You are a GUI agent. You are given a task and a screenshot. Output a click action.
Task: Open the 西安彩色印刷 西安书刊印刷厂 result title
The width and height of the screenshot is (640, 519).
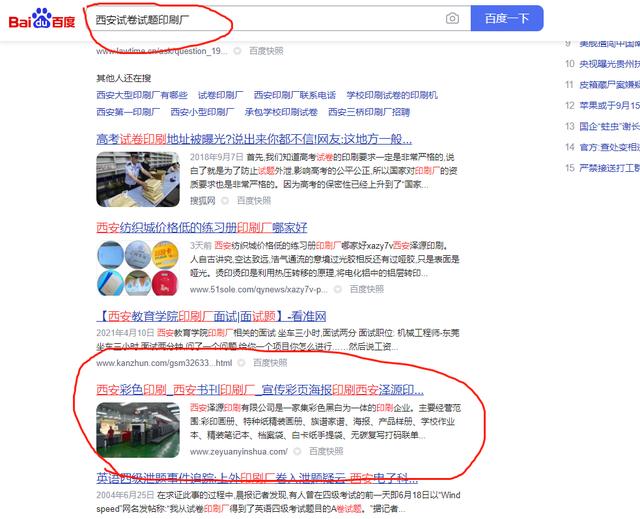[x=260, y=390]
